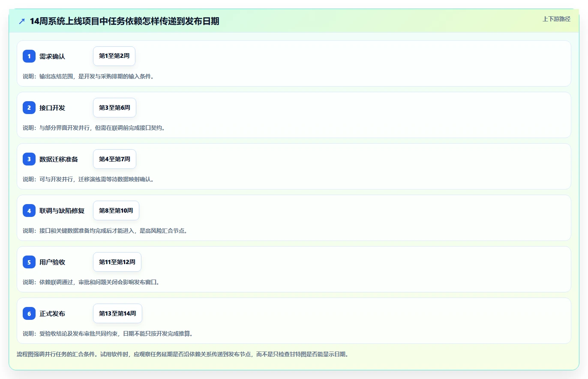Click the note about 联调前完成接口契约
Screen dimensions: 588x379
(x=94, y=128)
